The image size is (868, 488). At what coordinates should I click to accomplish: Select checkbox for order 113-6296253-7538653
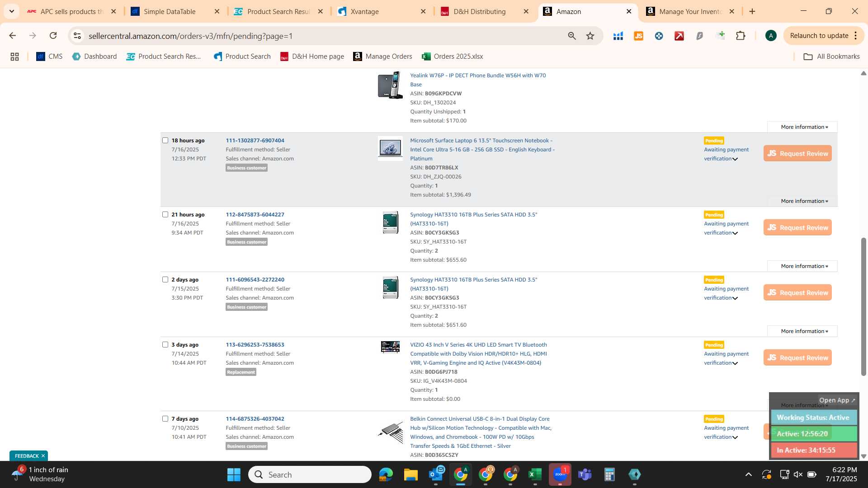[x=165, y=345]
